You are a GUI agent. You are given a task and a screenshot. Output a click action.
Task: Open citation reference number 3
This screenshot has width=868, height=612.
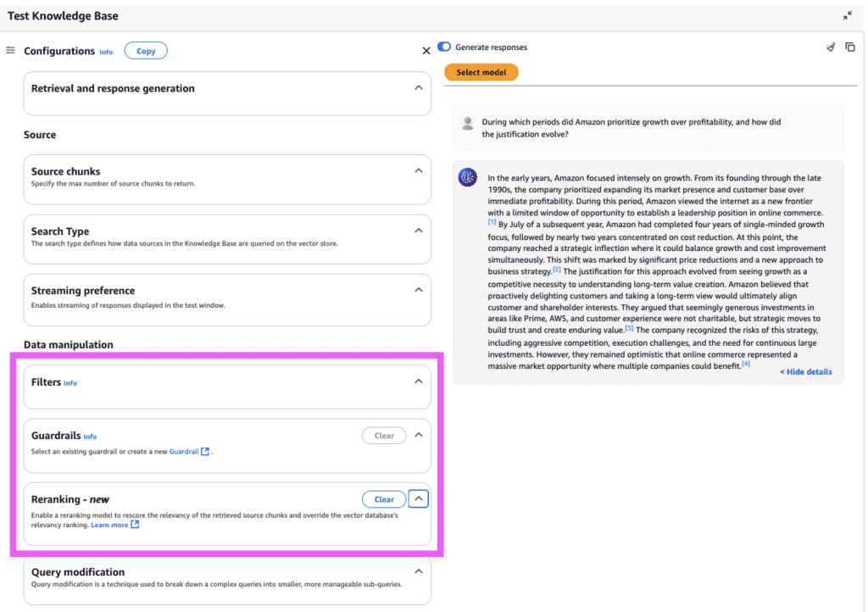click(629, 328)
